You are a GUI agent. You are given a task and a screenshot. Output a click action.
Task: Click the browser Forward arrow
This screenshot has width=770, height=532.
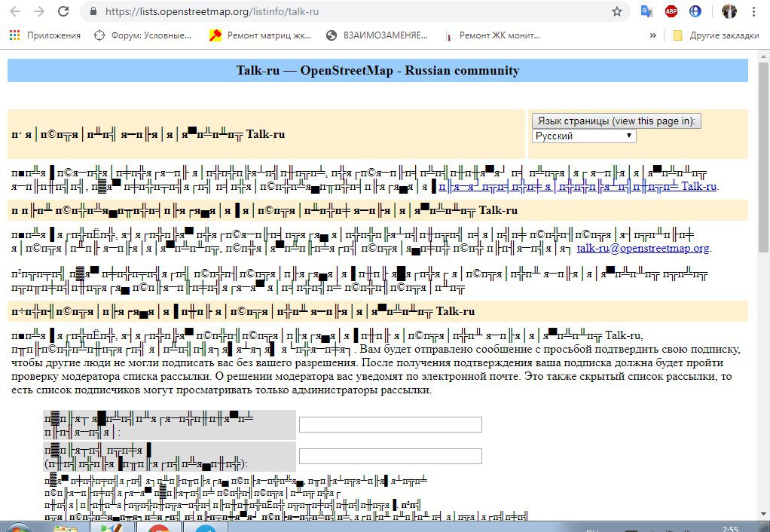coord(39,11)
